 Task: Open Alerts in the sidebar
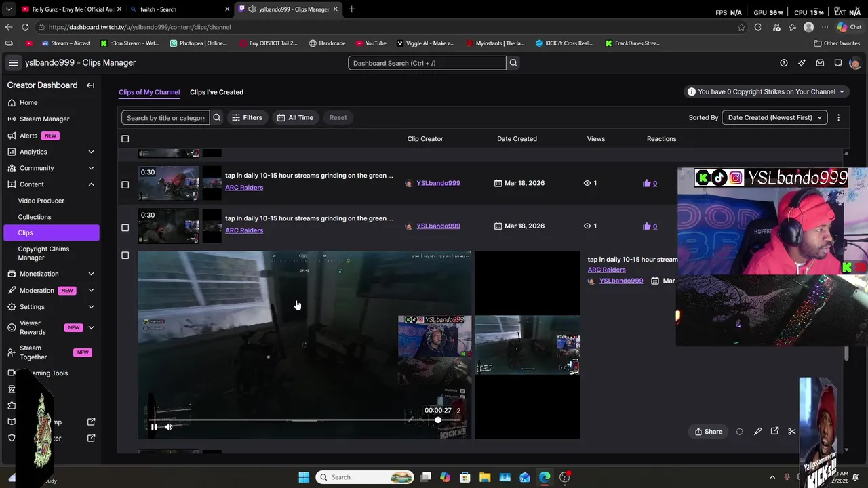coord(28,136)
